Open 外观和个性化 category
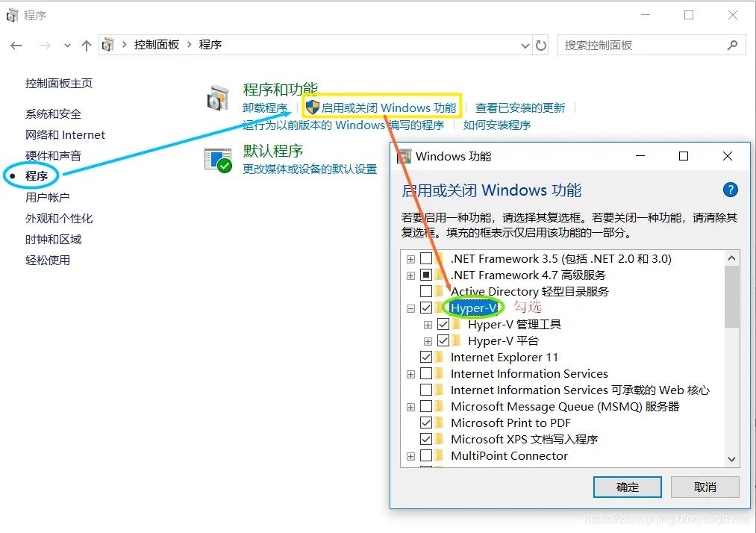756x533 pixels. coord(59,219)
